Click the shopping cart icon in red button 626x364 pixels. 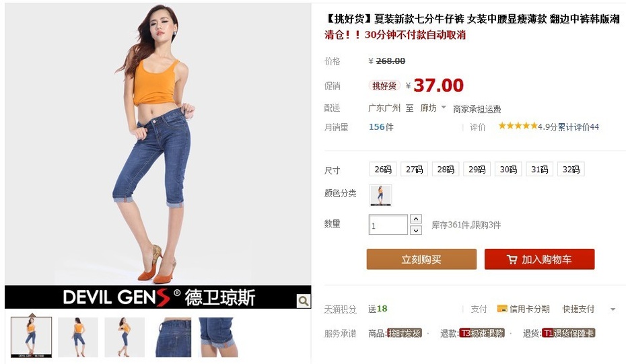tap(512, 260)
